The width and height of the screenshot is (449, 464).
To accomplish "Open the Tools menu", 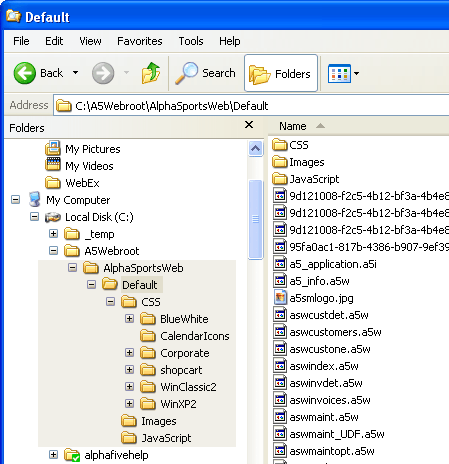I will [x=191, y=41].
